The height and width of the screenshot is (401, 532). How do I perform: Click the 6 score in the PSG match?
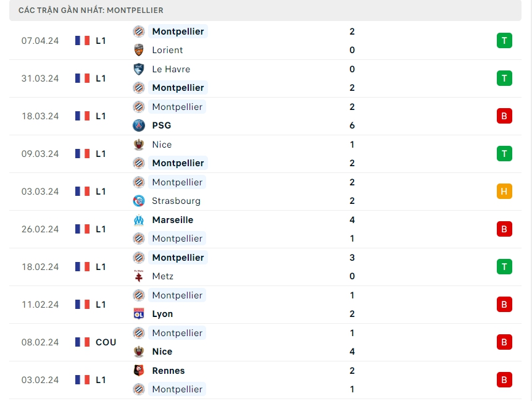pos(352,125)
